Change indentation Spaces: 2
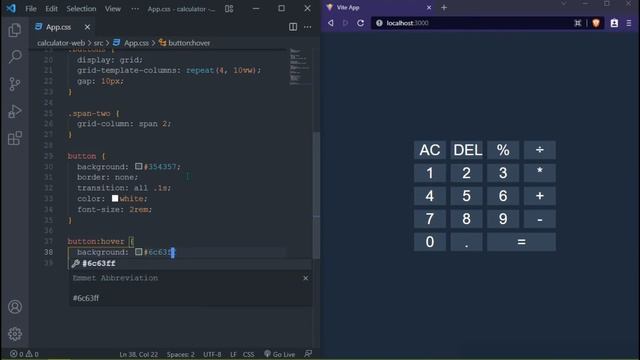640x360 pixels. point(180,354)
